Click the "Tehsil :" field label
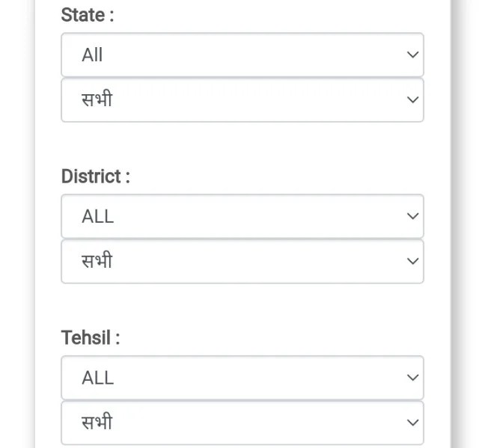 click(x=90, y=338)
